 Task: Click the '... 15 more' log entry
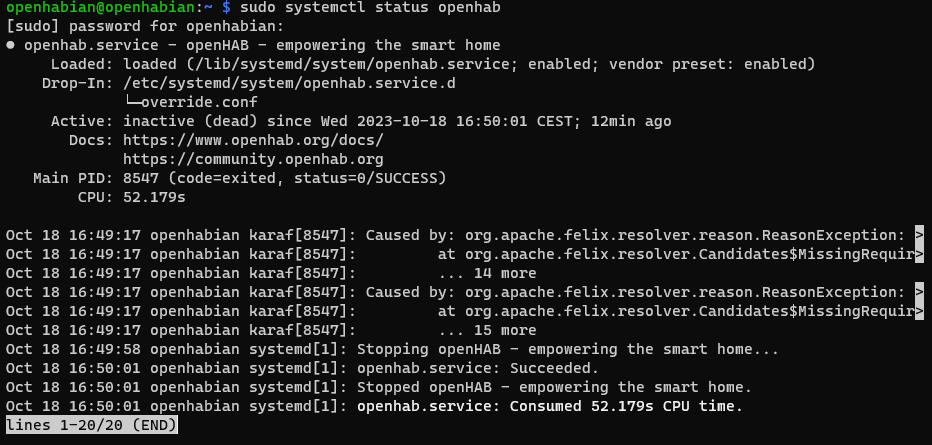(487, 330)
